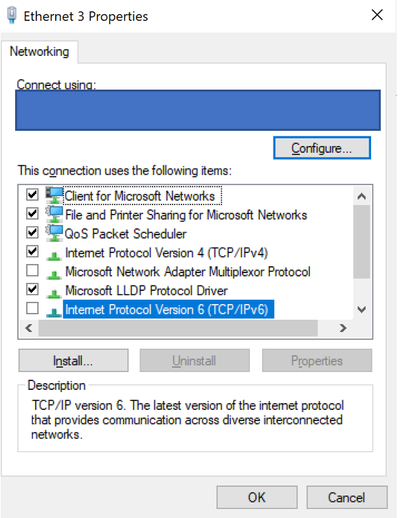
Task: Confirm changes with the OK button
Action: (257, 497)
